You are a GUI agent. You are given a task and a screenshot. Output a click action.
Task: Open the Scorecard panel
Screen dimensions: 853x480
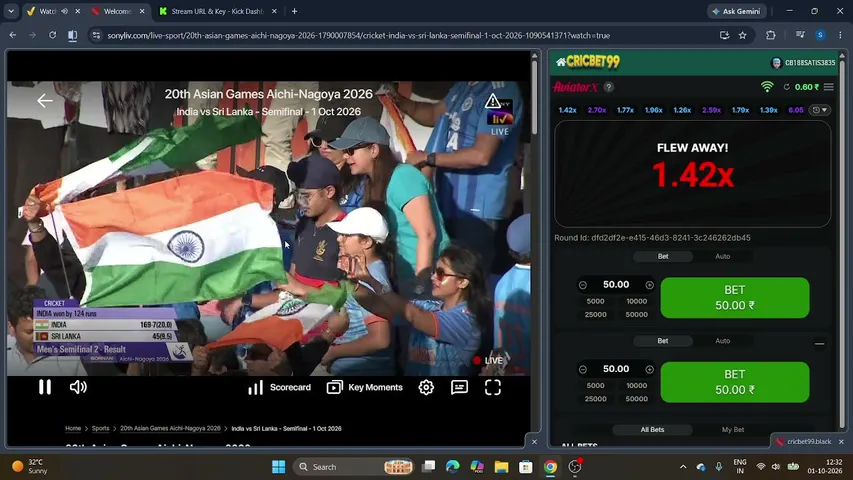280,387
